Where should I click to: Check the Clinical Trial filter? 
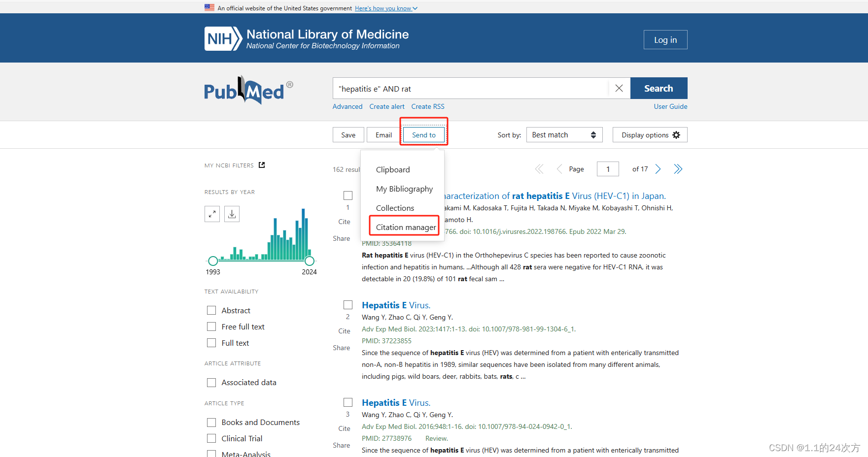point(211,438)
